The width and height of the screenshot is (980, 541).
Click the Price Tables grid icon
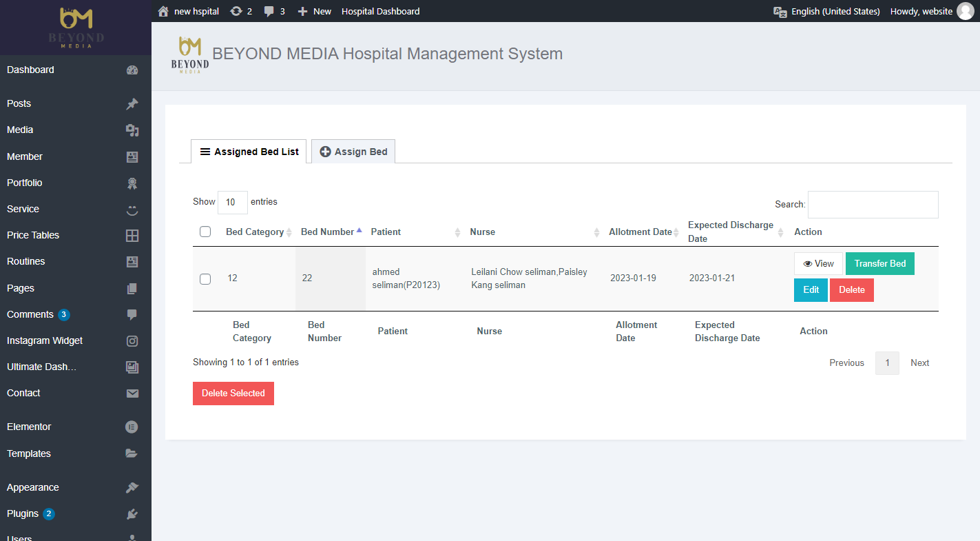[x=132, y=236]
